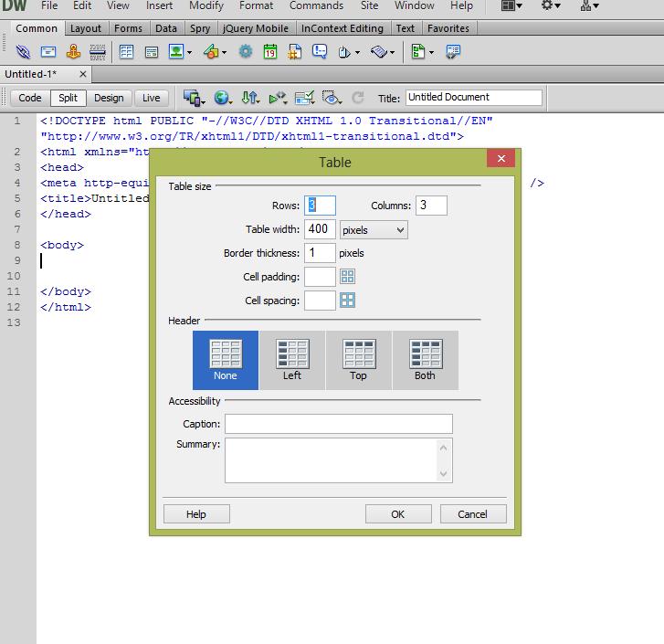Switch to the Forms tab
Viewport: 664px width, 644px height.
pos(128,28)
